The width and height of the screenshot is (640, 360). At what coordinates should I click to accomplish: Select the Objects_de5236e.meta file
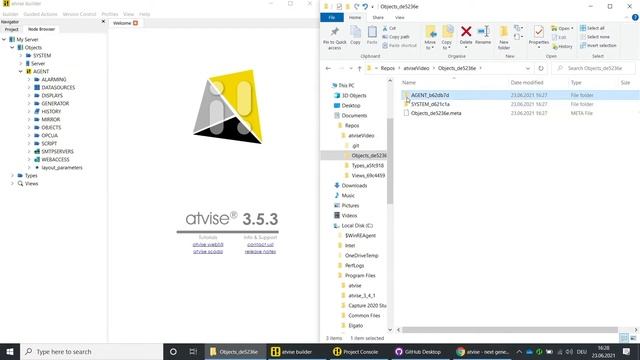coord(436,113)
